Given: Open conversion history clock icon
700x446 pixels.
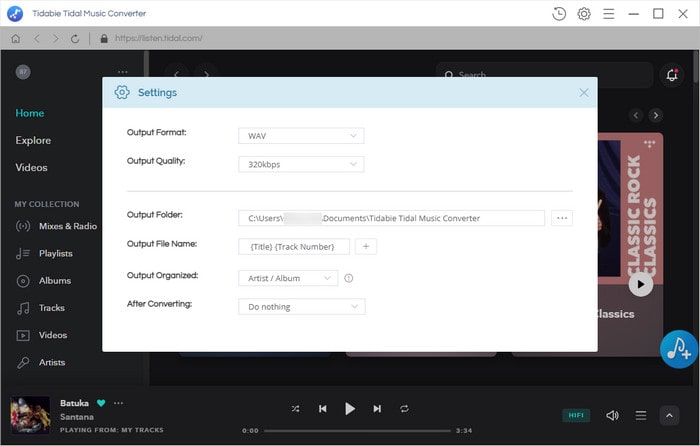Looking at the screenshot, I should coord(558,14).
